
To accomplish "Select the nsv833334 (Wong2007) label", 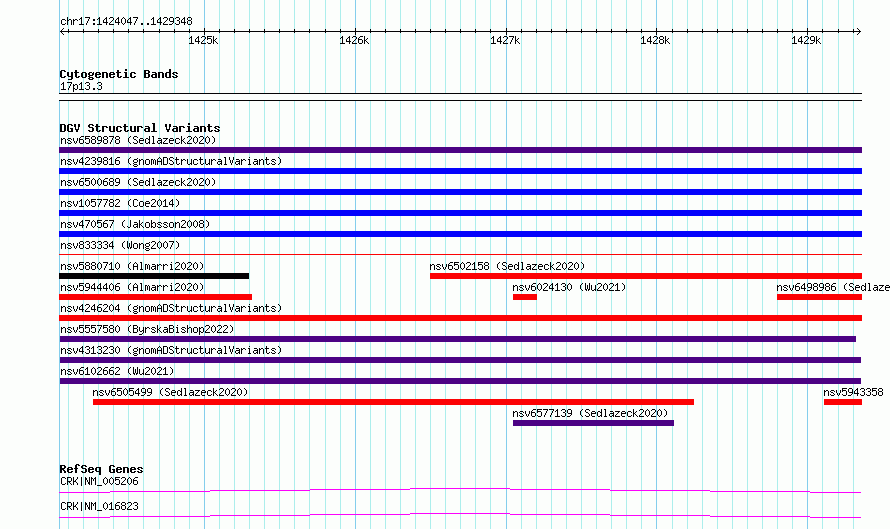I will click(x=120, y=245).
